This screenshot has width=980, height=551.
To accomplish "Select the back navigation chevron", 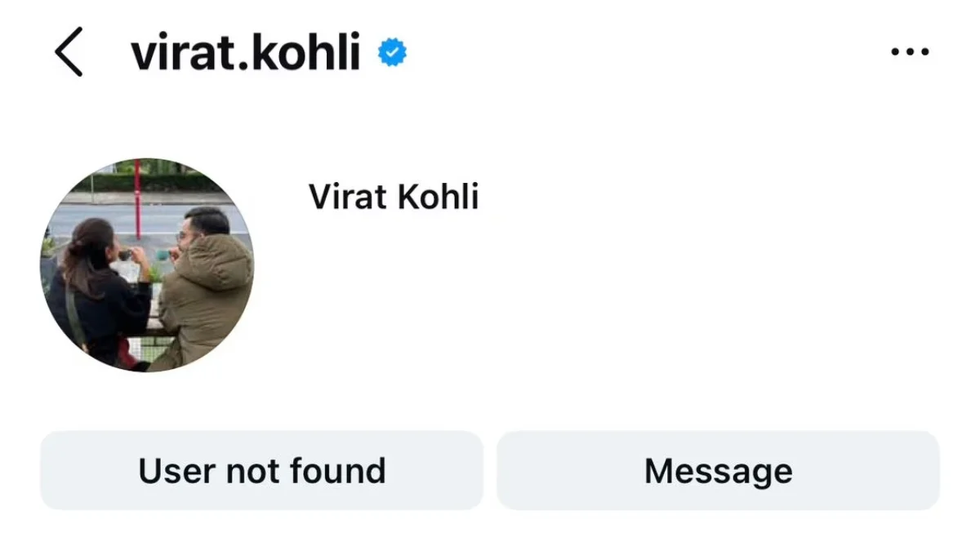I will click(68, 51).
